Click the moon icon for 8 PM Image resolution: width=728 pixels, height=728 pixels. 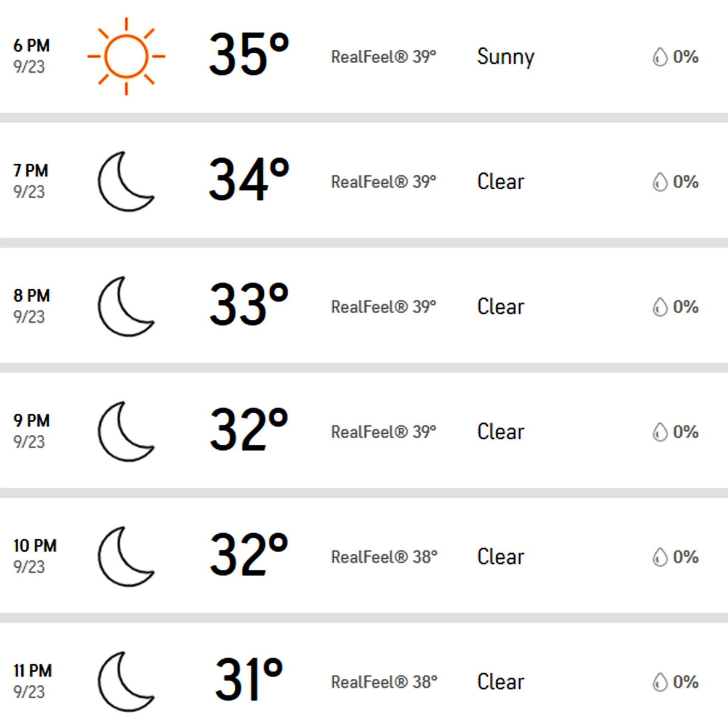[126, 306]
